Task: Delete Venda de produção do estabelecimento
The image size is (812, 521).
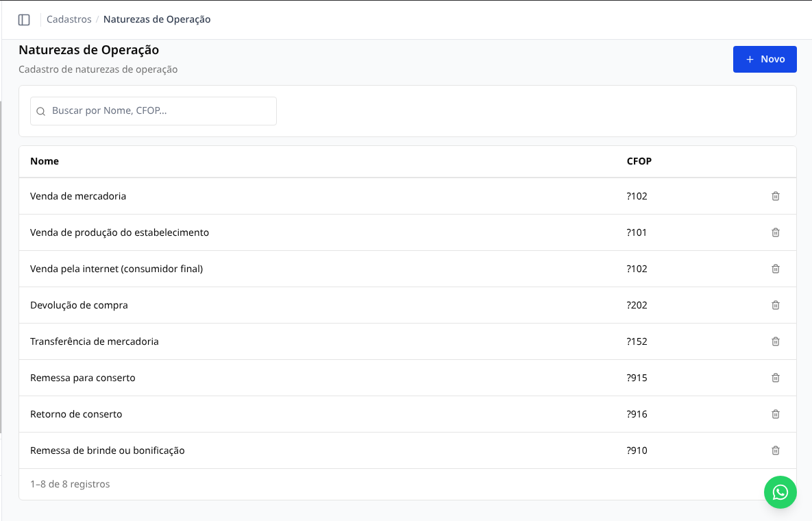Action: point(775,232)
